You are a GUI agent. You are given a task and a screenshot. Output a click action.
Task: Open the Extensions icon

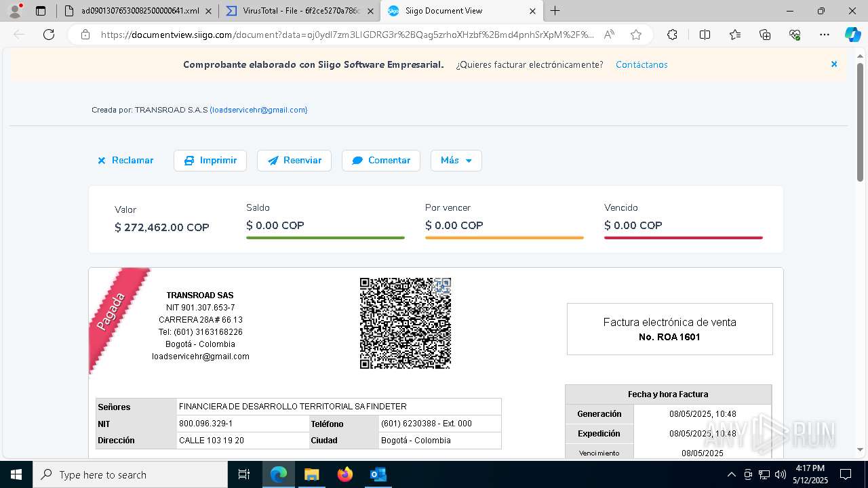pyautogui.click(x=672, y=35)
